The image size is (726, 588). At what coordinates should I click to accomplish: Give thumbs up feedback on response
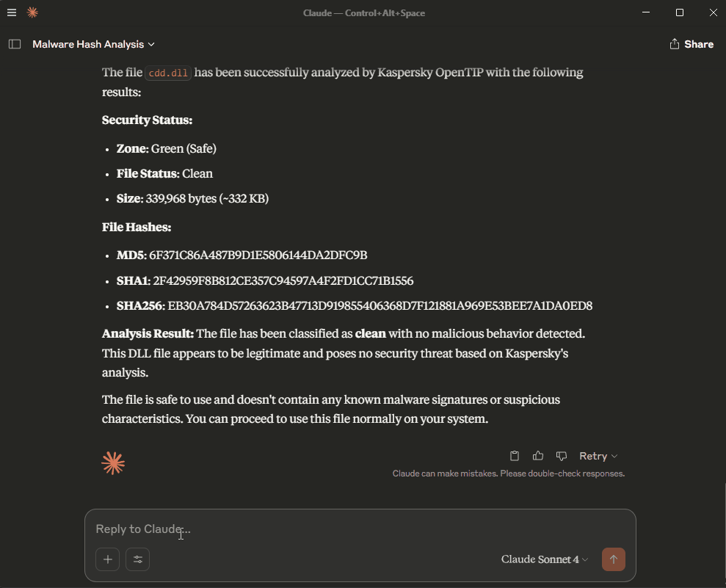(537, 456)
